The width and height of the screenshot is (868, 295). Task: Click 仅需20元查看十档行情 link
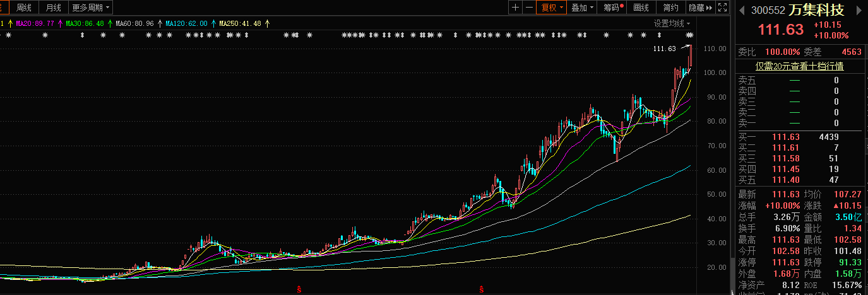pyautogui.click(x=800, y=66)
